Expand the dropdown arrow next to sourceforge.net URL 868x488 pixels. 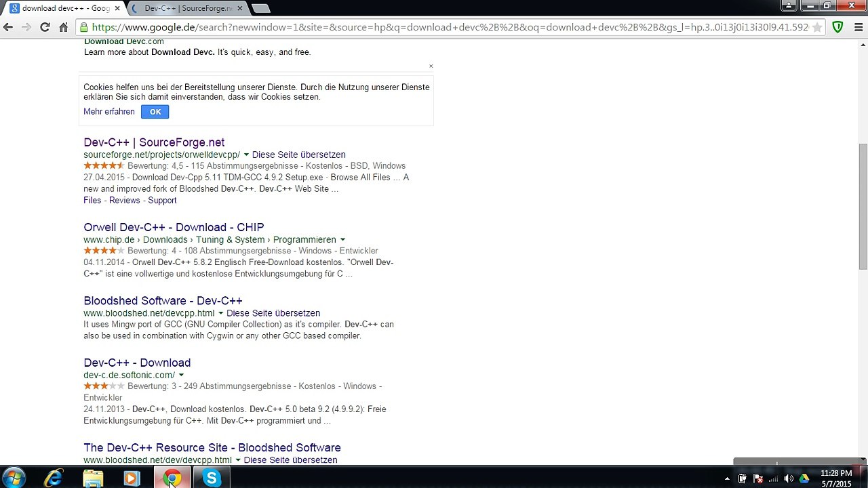(246, 155)
